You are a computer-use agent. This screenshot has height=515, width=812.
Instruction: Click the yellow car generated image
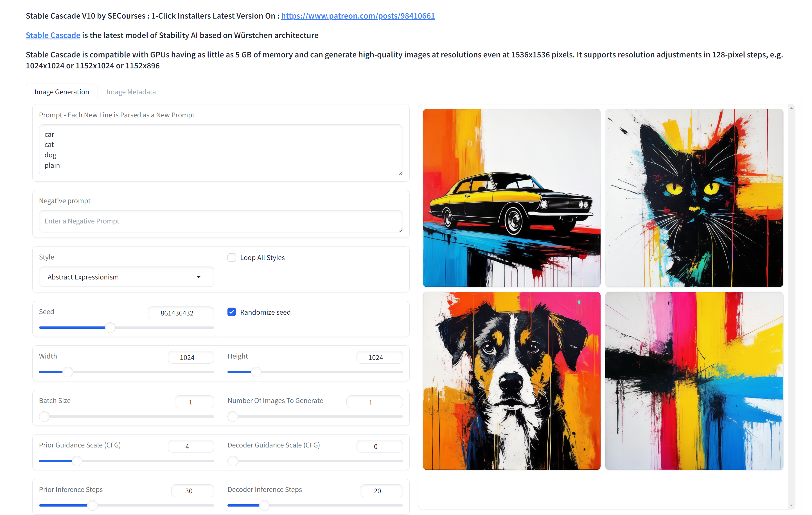(511, 198)
